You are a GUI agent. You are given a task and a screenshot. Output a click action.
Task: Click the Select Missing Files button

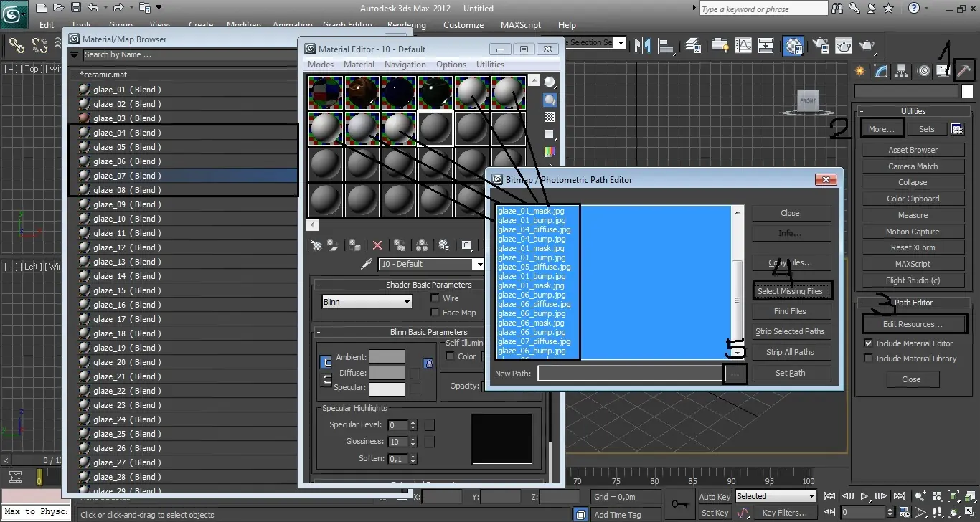[790, 291]
